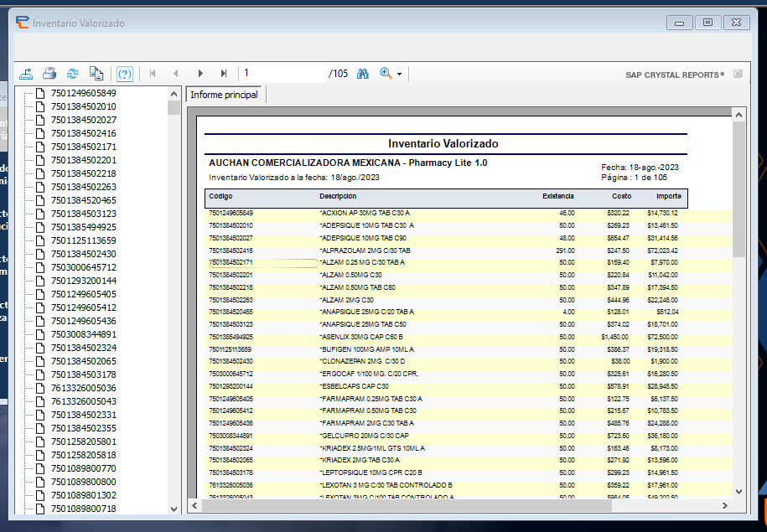Select tree item 7501384502416
The width and height of the screenshot is (767, 532).
[x=84, y=133]
